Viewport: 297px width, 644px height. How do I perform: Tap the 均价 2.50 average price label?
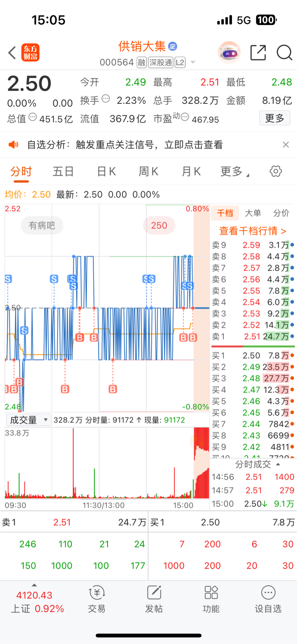(27, 194)
